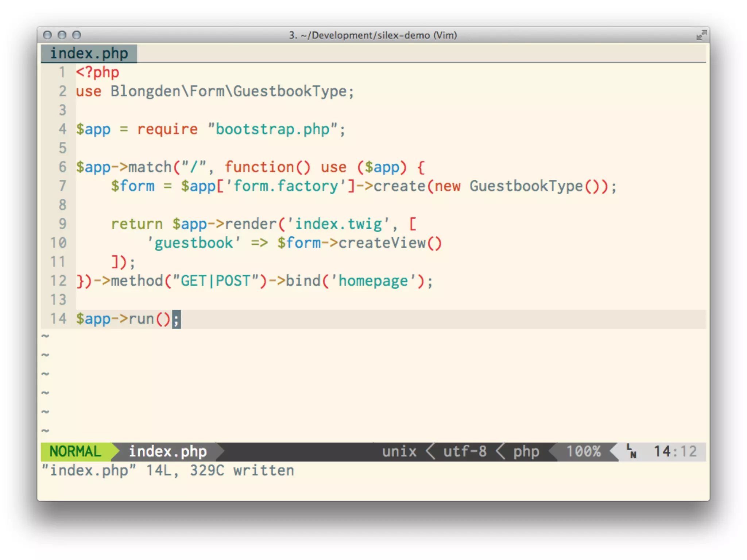Click the utf-8 encoding segment
The height and width of the screenshot is (560, 747).
465,451
